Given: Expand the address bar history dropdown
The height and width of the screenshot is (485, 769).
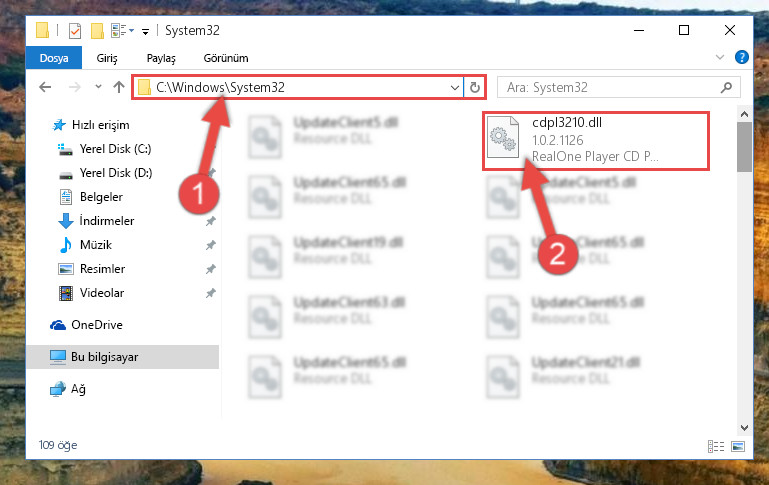Looking at the screenshot, I should click(455, 87).
